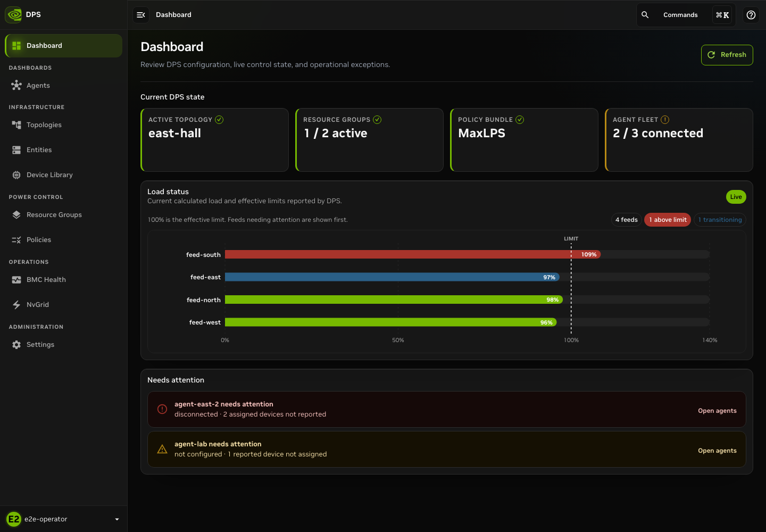
Task: Click the Resource Groups layers icon
Action: pyautogui.click(x=16, y=215)
